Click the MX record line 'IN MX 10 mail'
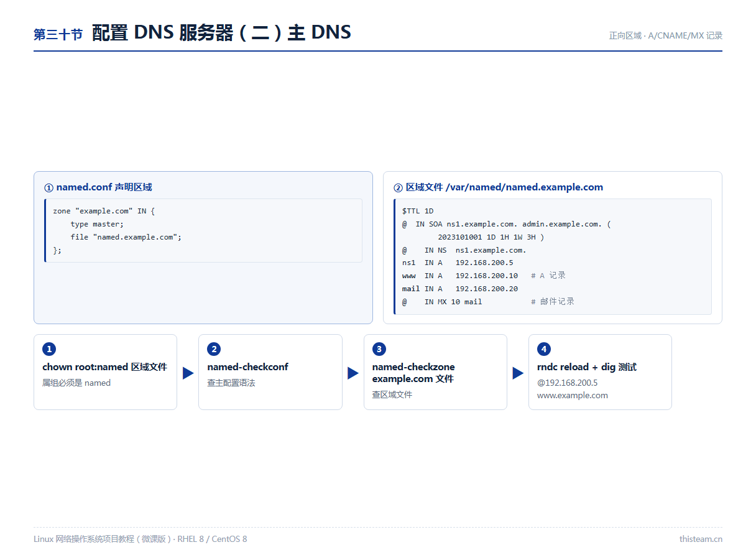Viewport: 756px width, 560px height. tap(442, 302)
